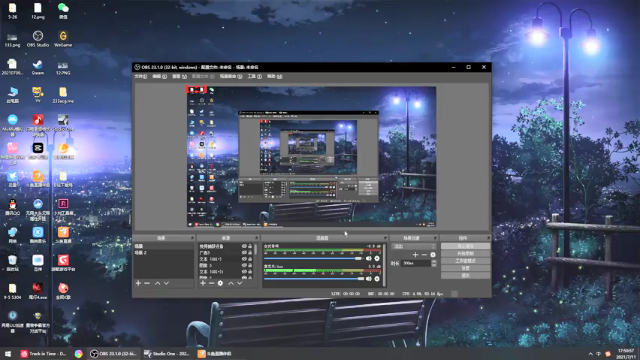
Task: Toggle visibility of the 图像 3 source
Action: tap(244, 265)
